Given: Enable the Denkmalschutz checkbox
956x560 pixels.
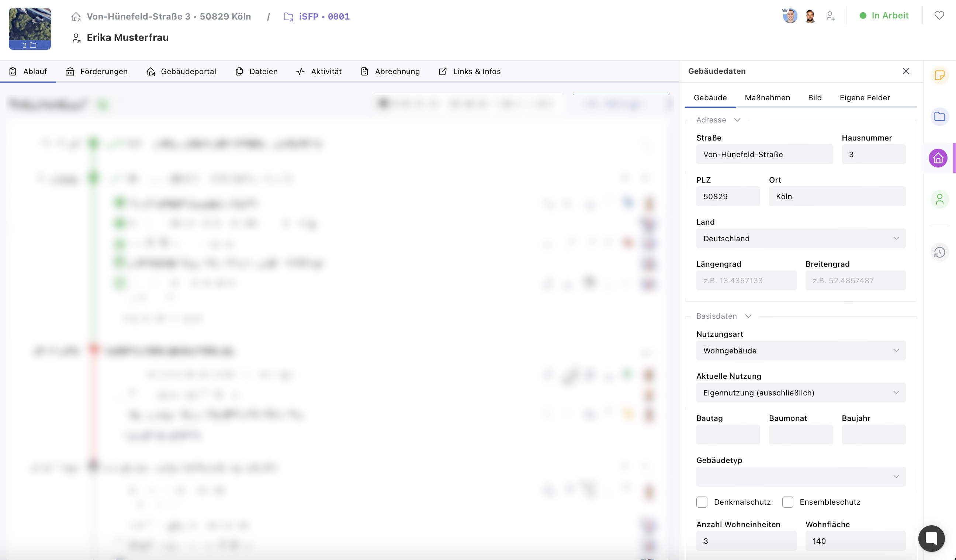Looking at the screenshot, I should tap(702, 502).
